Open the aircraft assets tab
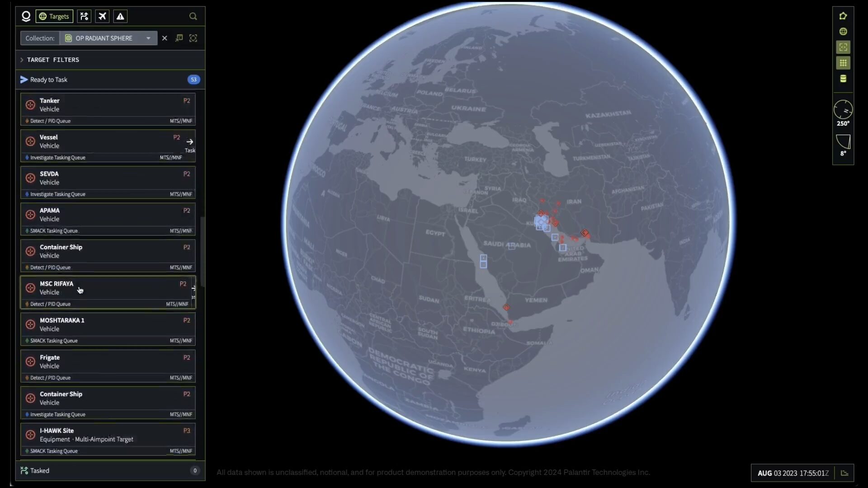 [103, 16]
